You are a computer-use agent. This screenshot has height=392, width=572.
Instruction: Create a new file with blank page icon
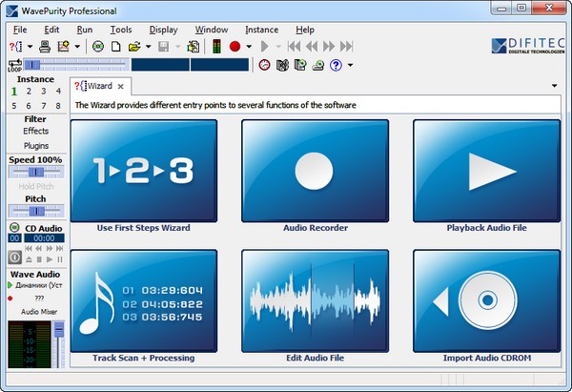pos(114,46)
